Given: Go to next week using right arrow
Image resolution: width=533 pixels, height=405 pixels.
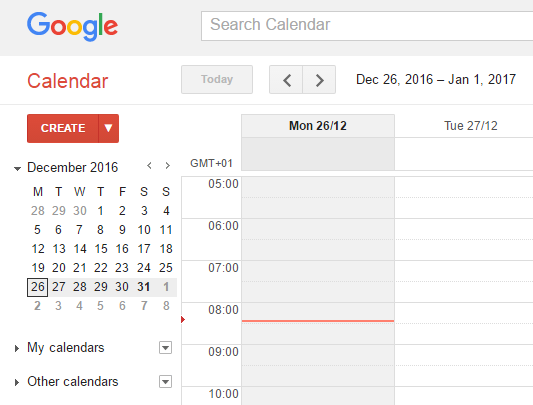Looking at the screenshot, I should 319,80.
